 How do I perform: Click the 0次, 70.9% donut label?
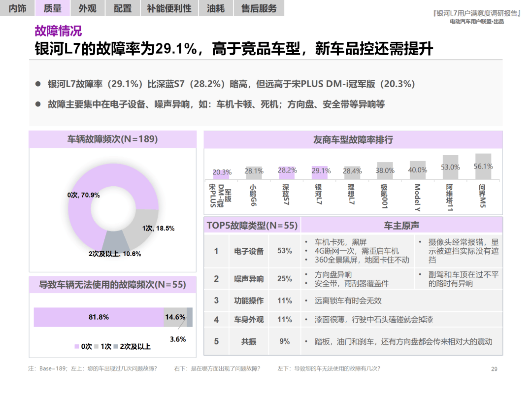(83, 195)
